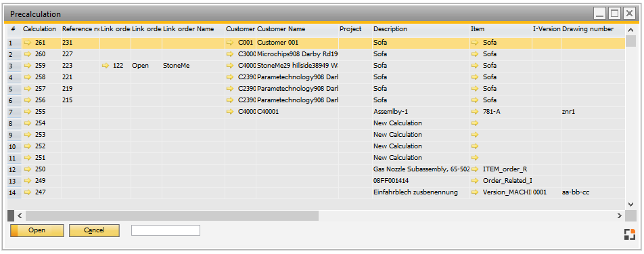The width and height of the screenshot is (644, 254).
Task: Click the Open button
Action: (x=37, y=230)
